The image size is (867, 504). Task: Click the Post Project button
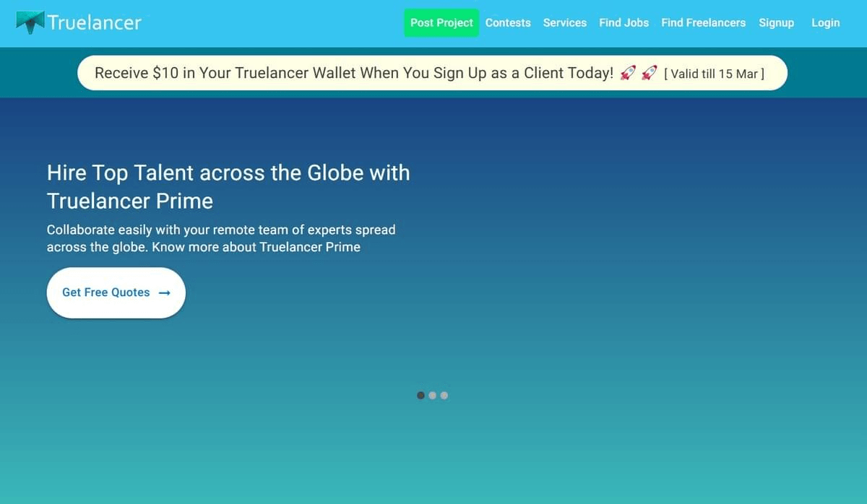point(441,23)
